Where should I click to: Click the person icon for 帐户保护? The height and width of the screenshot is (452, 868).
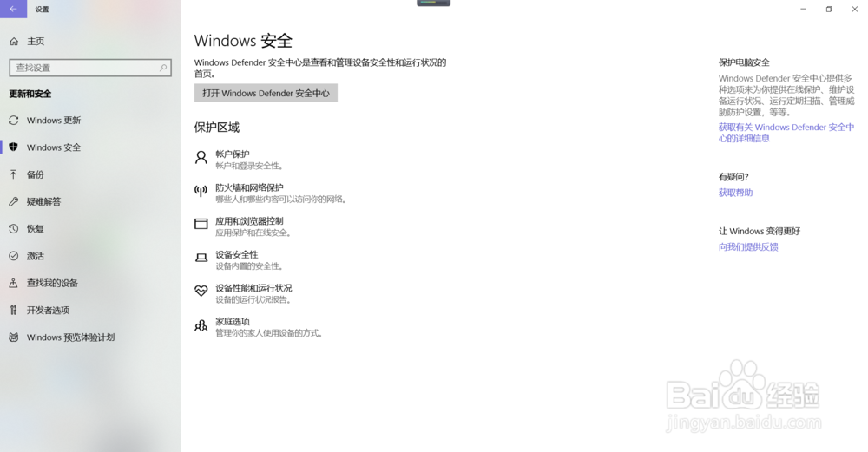point(201,158)
